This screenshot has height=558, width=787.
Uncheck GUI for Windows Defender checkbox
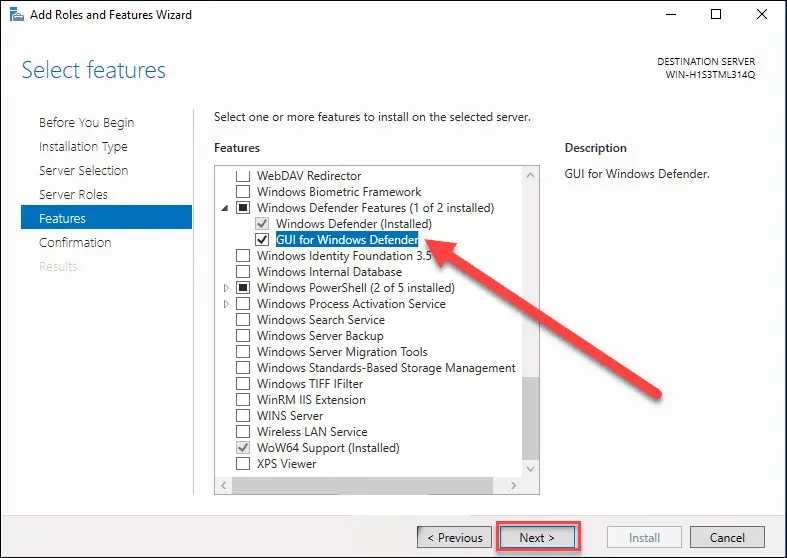coord(262,240)
